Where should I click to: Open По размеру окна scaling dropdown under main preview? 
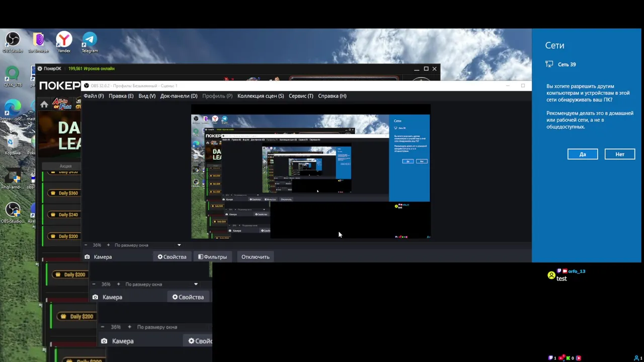147,245
